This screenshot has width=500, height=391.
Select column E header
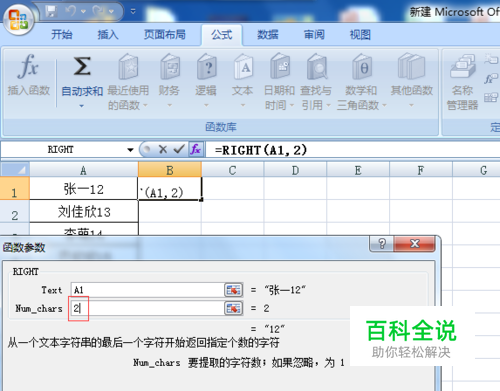tap(358, 170)
